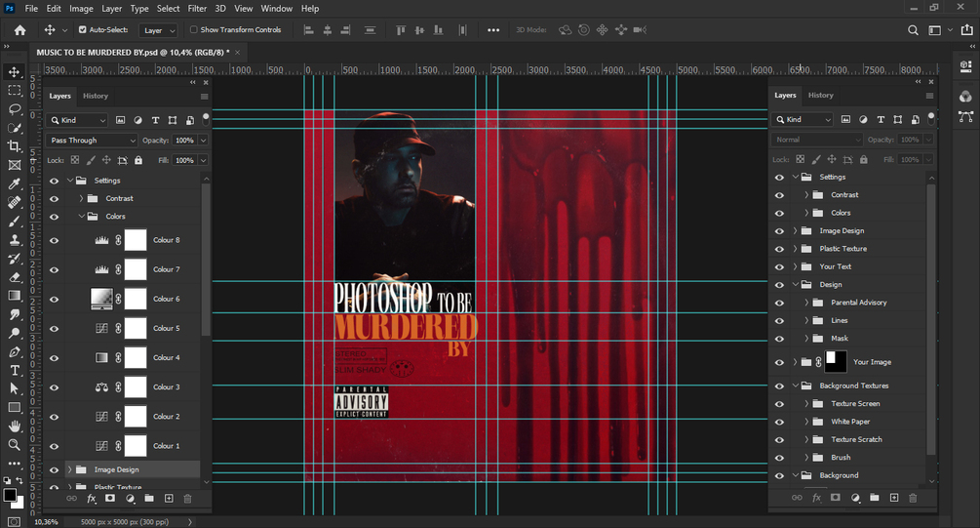Viewport: 980px width, 528px height.
Task: Select the Gradient tool
Action: [14, 296]
